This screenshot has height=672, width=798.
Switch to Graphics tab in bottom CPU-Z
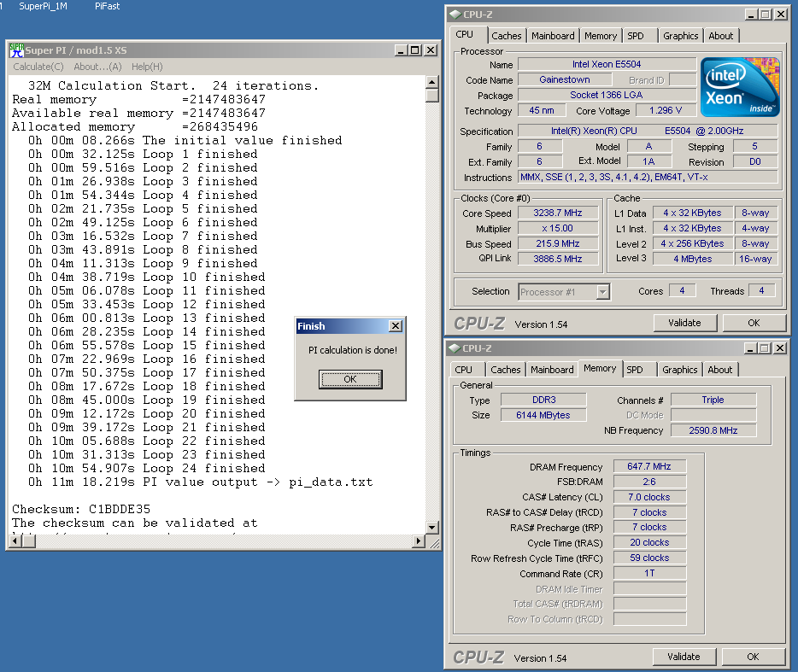[x=679, y=370]
